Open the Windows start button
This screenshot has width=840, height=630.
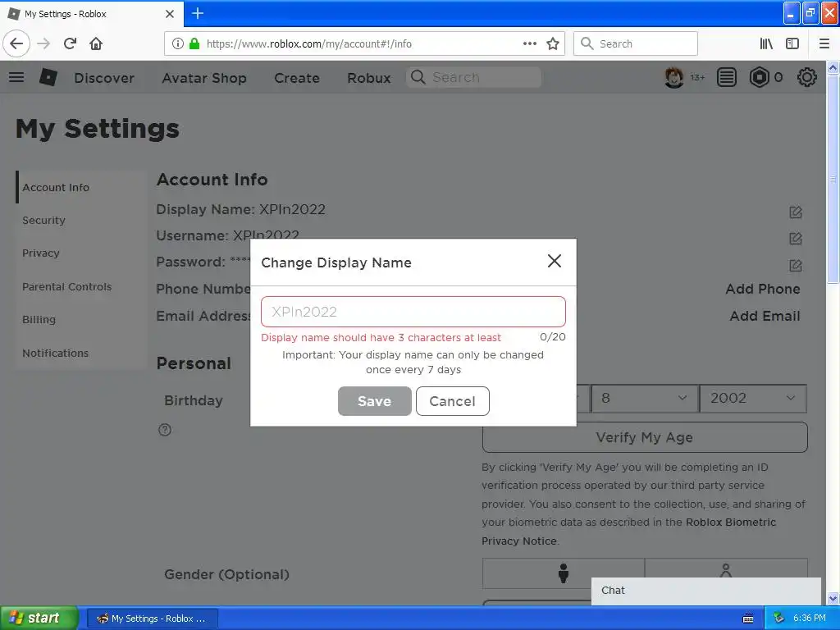click(39, 619)
